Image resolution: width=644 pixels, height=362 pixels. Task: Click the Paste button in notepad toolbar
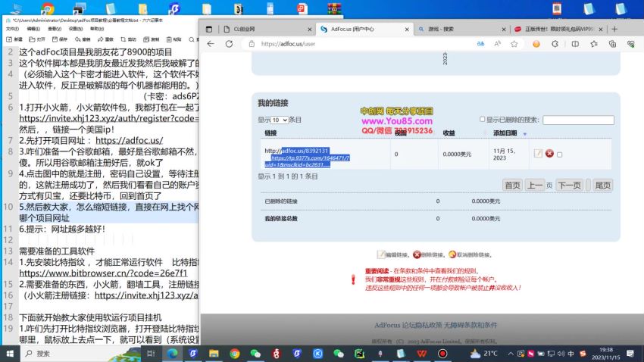pyautogui.click(x=174, y=39)
